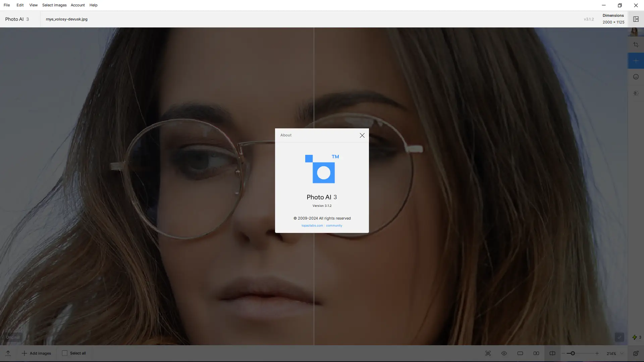
Task: Select the Crop tool icon
Action: point(636,45)
